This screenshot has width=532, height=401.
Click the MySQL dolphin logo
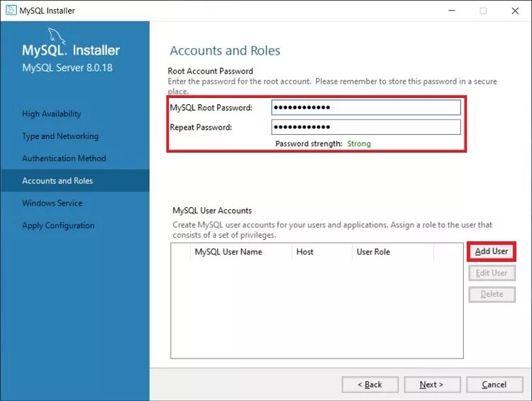(x=56, y=36)
